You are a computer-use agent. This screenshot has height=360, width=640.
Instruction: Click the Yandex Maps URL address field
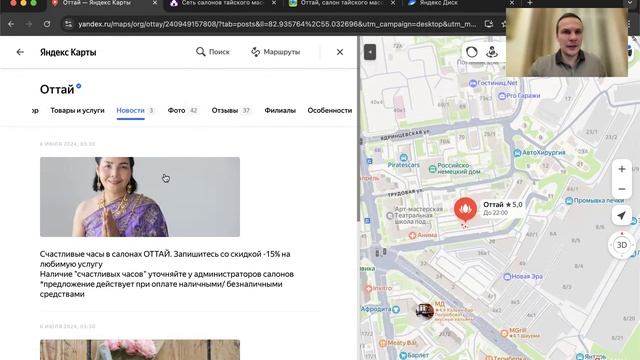(x=277, y=24)
